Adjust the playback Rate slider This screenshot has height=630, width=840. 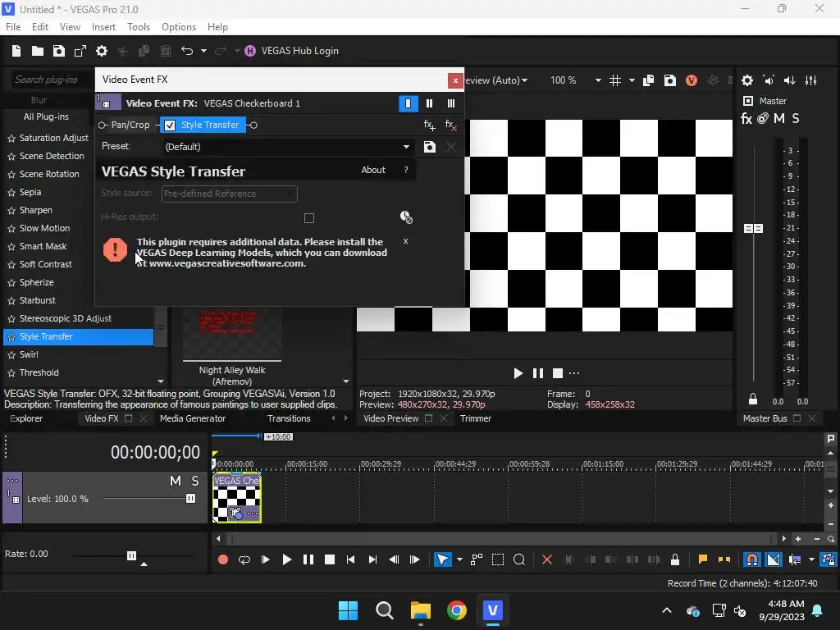click(x=131, y=555)
